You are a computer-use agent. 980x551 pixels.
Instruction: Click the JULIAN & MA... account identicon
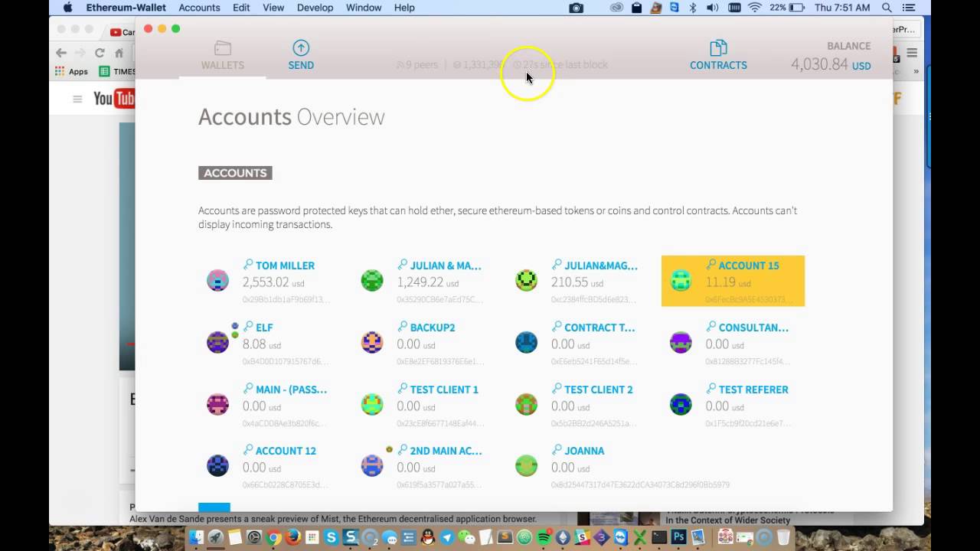coord(372,280)
